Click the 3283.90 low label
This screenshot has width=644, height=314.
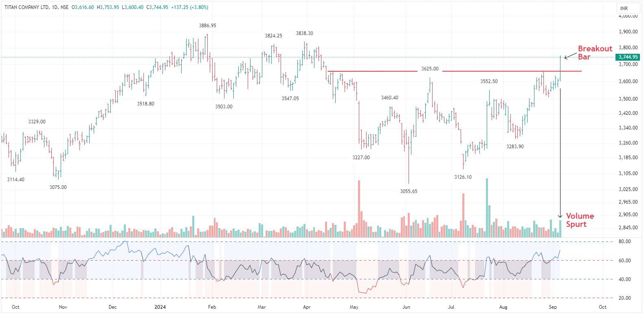(x=515, y=147)
